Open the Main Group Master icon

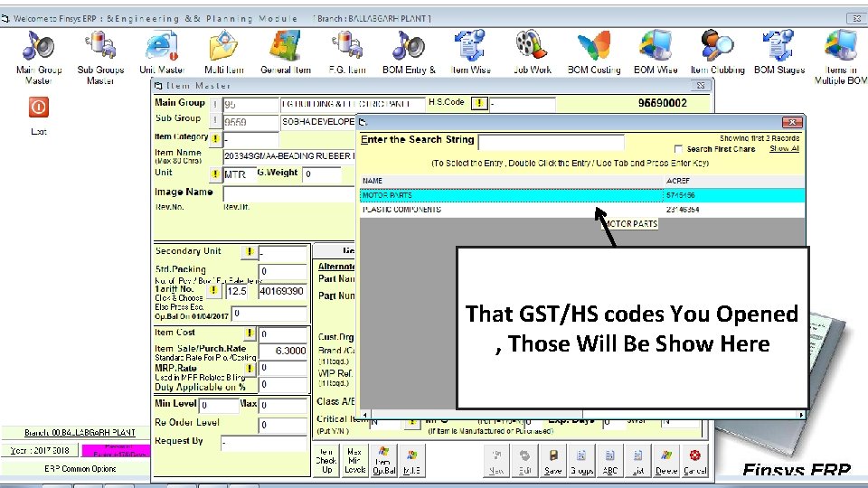tap(38, 46)
